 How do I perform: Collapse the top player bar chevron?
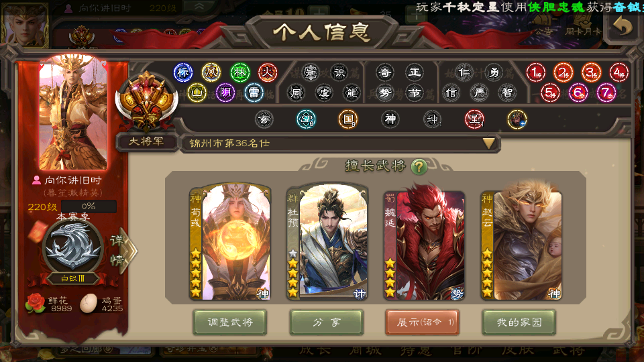pyautogui.click(x=199, y=6)
